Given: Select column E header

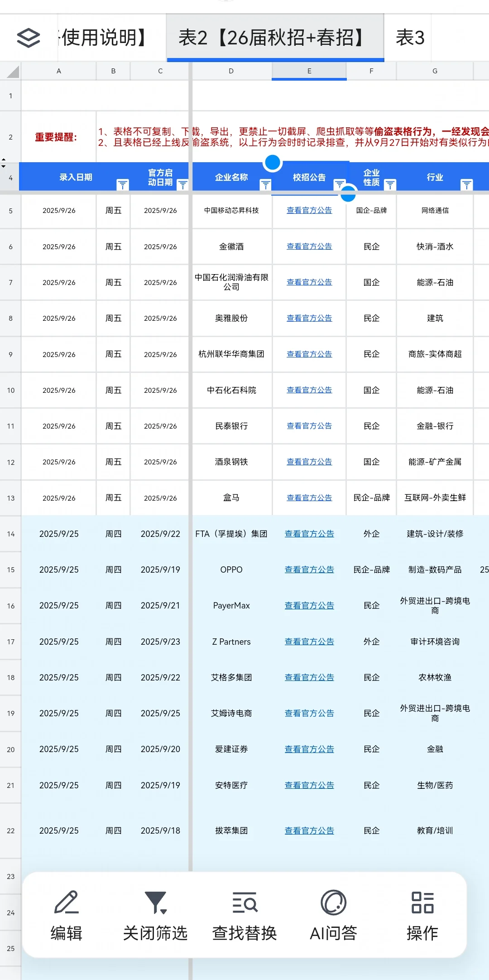Looking at the screenshot, I should pos(309,71).
